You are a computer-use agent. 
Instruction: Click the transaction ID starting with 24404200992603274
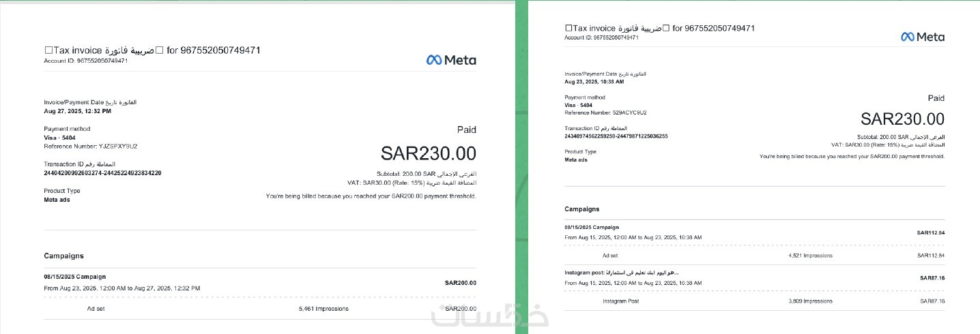point(102,173)
